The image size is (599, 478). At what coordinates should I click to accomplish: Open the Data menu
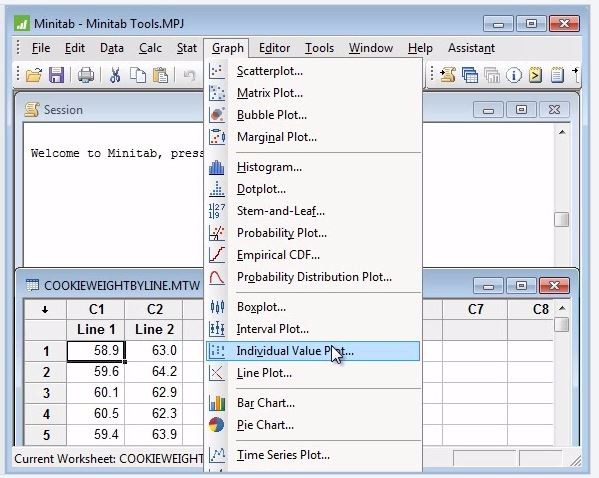click(112, 48)
